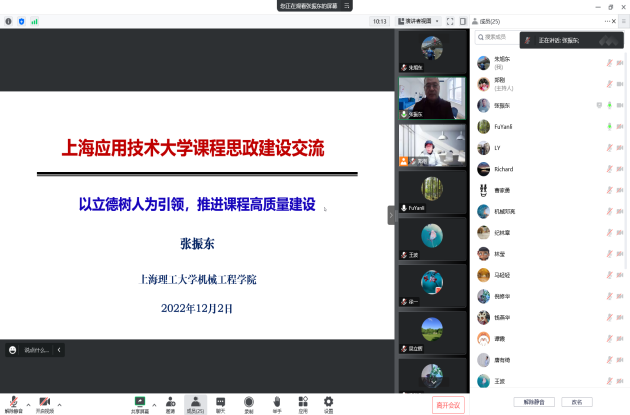The image size is (630, 415).
Task: Select the 王波 tile in video strip
Action: [x=432, y=239]
